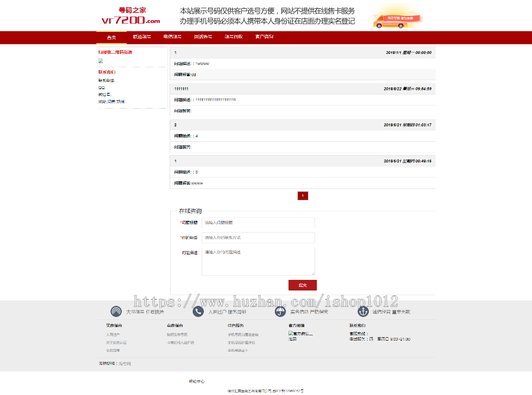Click the QQ: contact line in sidebar
This screenshot has width=532, height=395.
[x=102, y=87]
